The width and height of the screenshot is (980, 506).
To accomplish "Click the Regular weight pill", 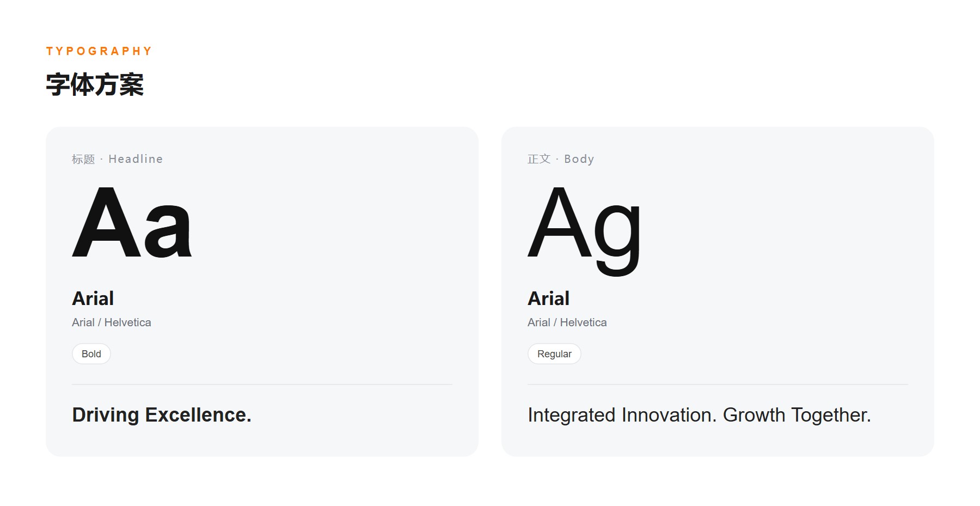I will pyautogui.click(x=554, y=354).
